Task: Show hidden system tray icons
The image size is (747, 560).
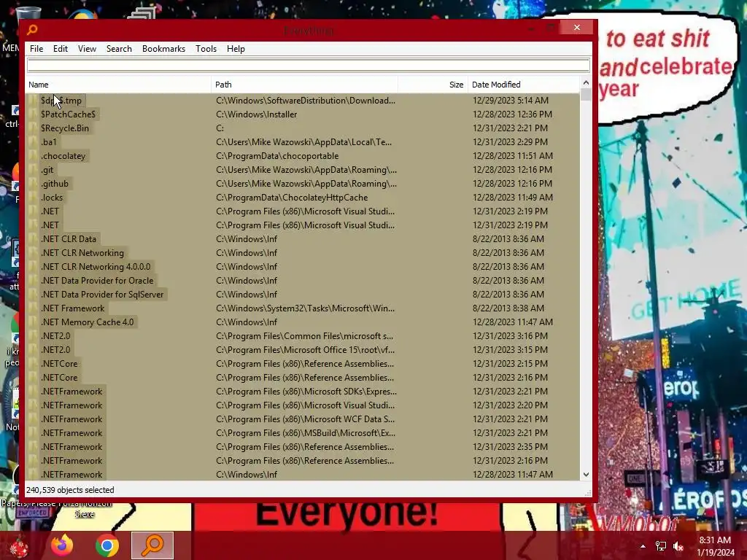Action: 643,546
